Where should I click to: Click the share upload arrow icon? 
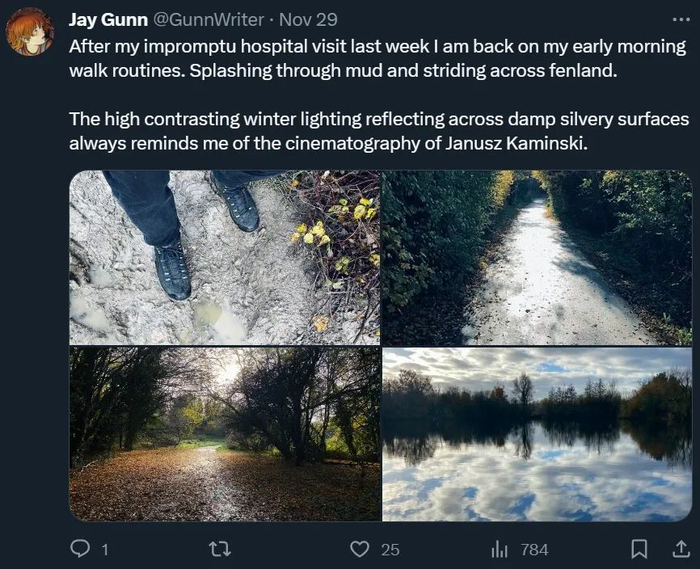click(x=680, y=549)
